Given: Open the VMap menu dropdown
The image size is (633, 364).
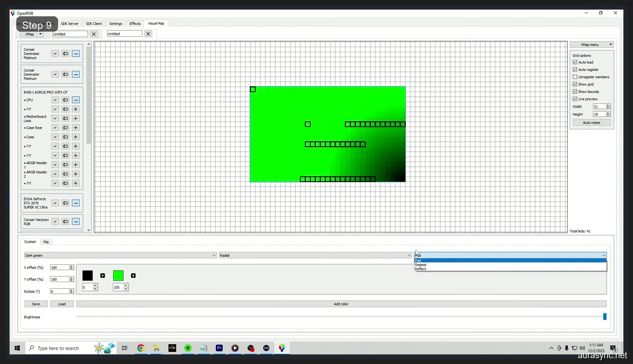Looking at the screenshot, I should click(x=591, y=44).
